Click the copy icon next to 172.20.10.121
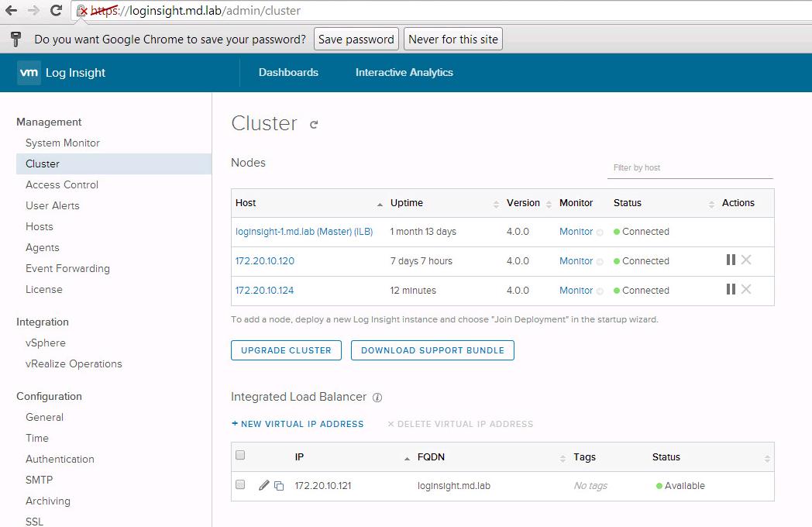 point(279,486)
